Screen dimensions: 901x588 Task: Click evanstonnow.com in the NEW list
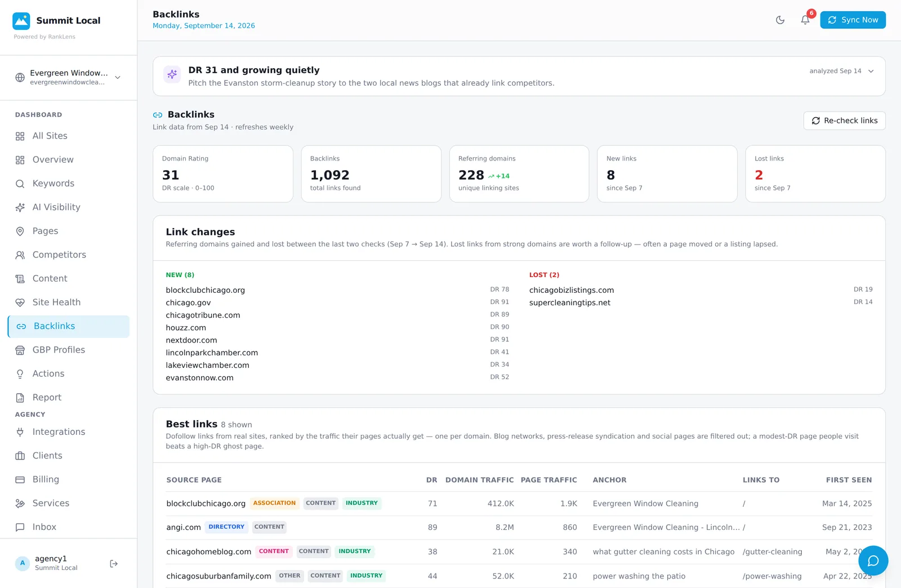(199, 378)
